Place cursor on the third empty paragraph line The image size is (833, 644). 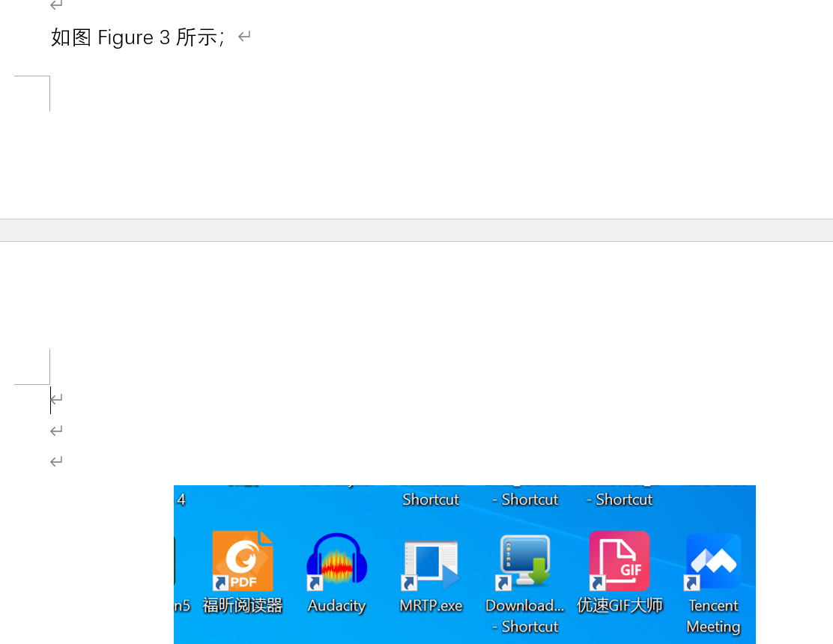[56, 461]
